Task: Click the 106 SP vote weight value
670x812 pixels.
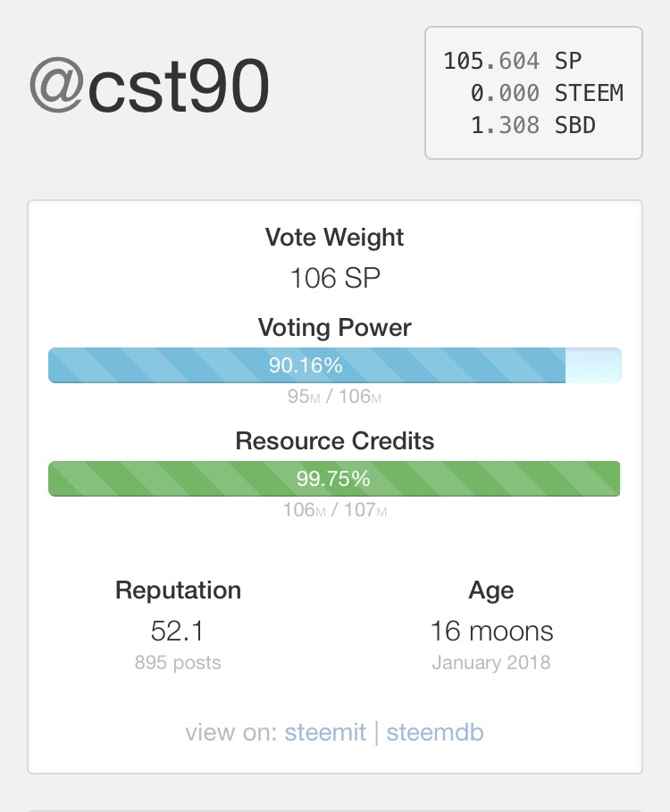Action: (334, 279)
